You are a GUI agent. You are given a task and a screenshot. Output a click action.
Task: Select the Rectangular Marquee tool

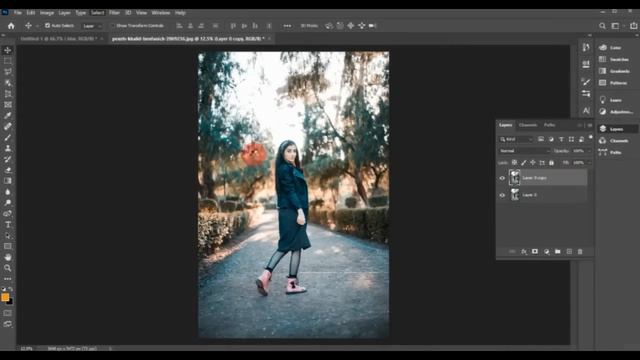point(8,61)
